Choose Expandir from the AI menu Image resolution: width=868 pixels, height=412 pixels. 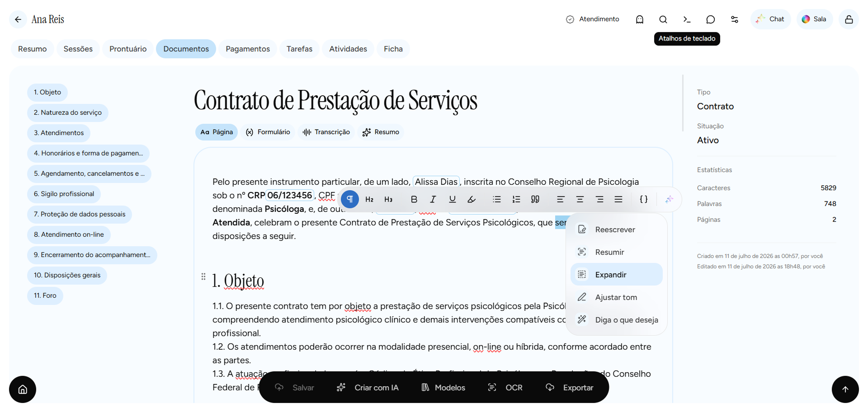(617, 275)
